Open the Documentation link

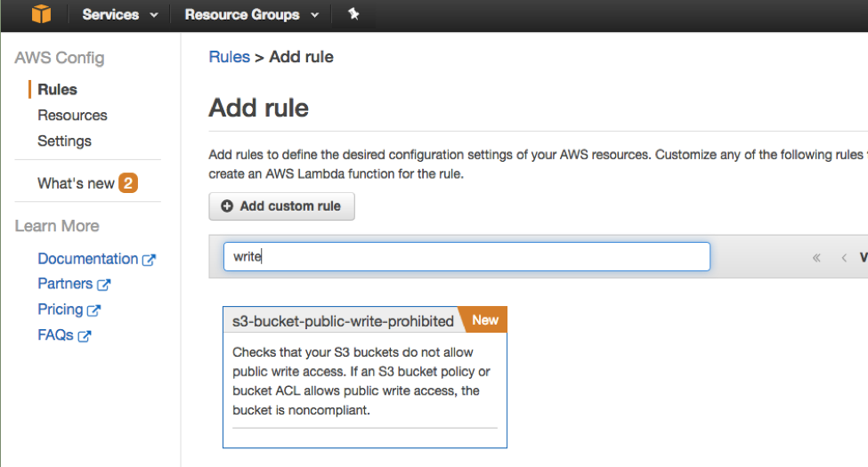coord(87,258)
